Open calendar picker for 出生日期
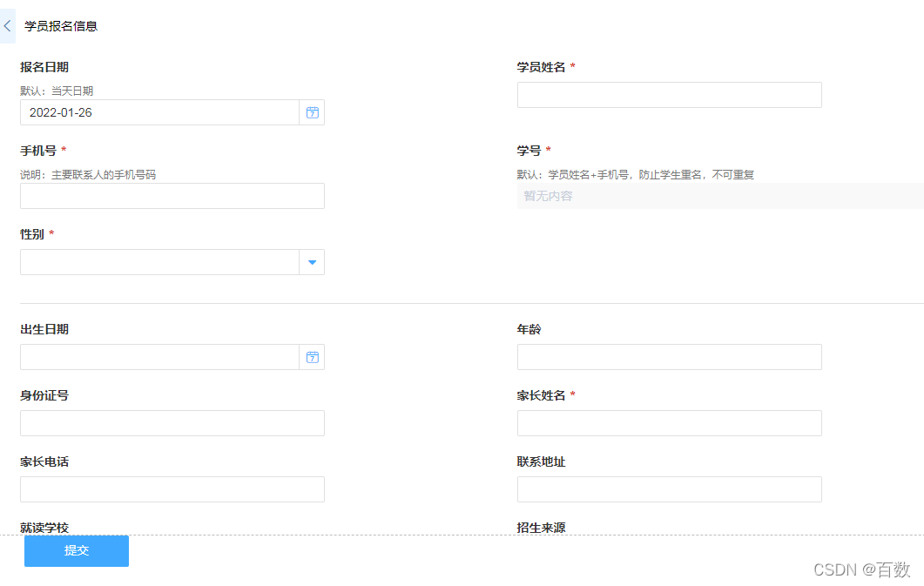The image size is (924, 586). [313, 357]
